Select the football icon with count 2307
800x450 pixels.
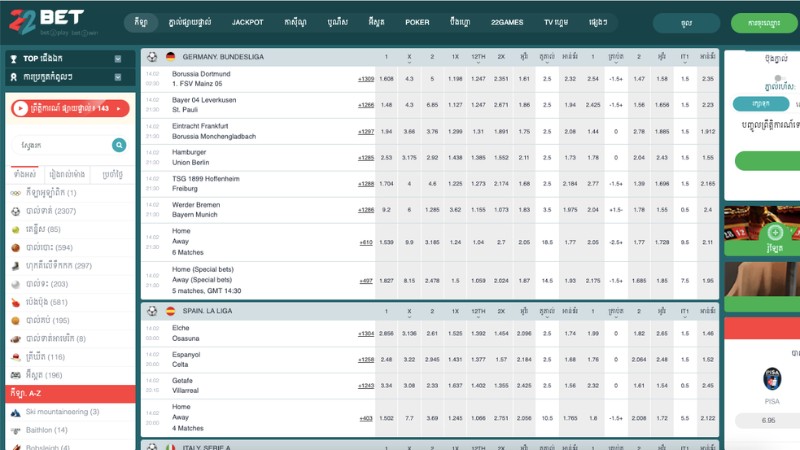pyautogui.click(x=16, y=211)
